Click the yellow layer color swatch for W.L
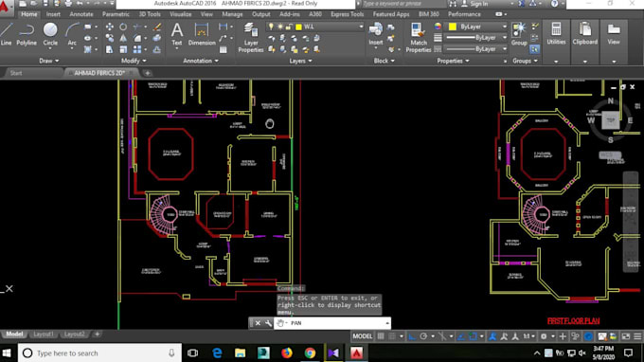Screen dimensions: 644x362 [x=298, y=27]
